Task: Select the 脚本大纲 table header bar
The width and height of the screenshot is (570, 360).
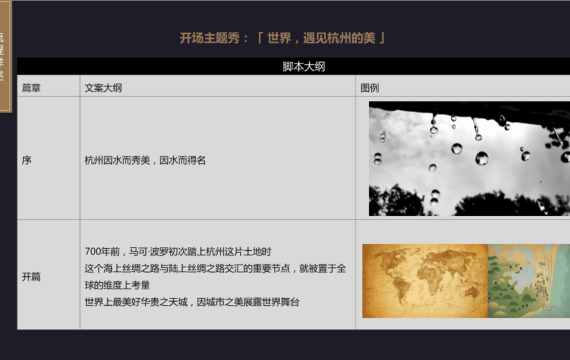Action: (293, 66)
